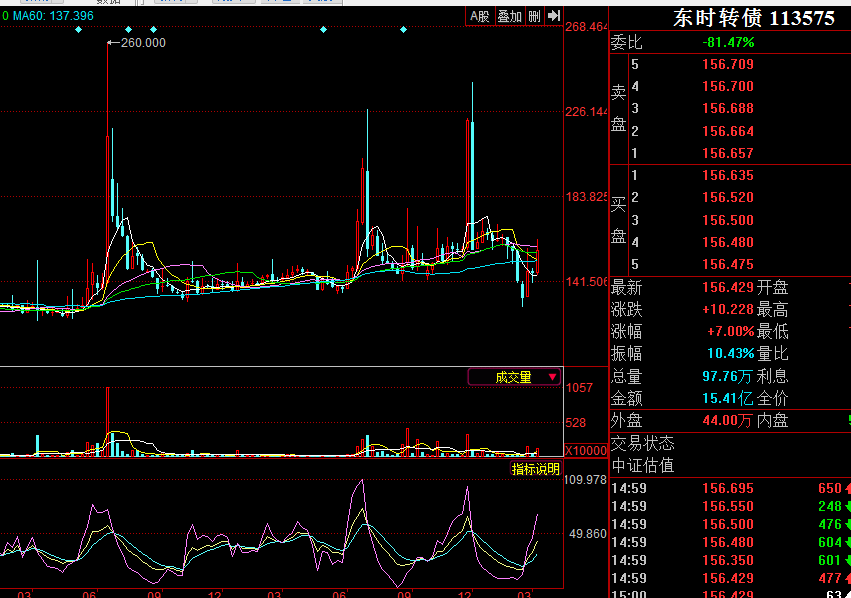Click the 260.000 peak price label

point(143,43)
